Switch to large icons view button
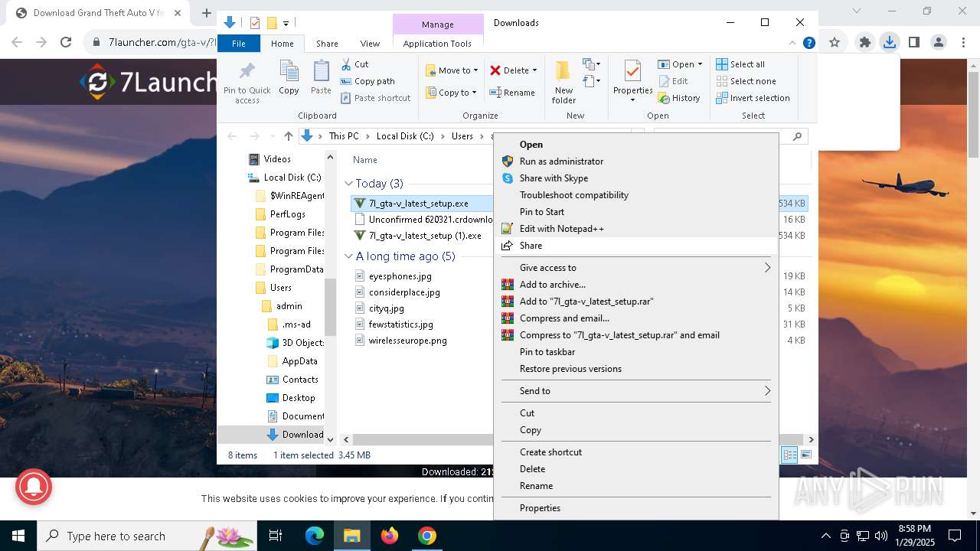 pos(805,455)
